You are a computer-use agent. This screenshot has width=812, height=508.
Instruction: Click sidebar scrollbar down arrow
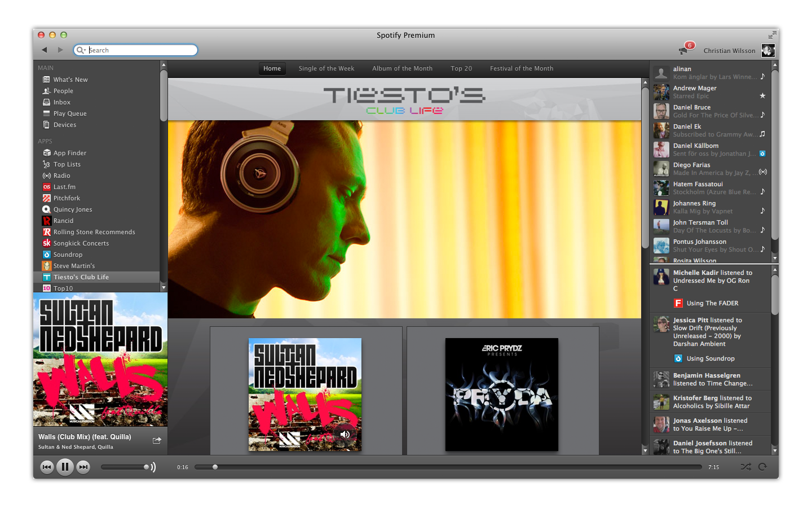(164, 287)
